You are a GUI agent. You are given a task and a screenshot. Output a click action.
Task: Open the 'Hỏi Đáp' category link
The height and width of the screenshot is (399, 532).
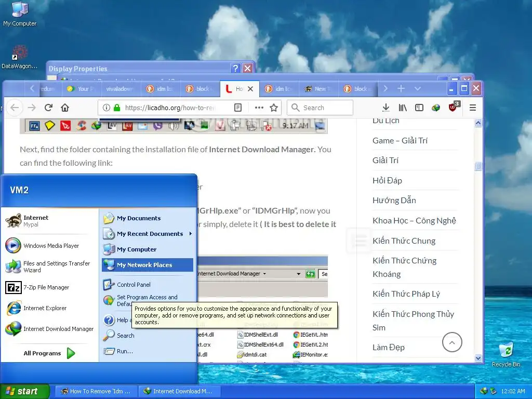pyautogui.click(x=387, y=180)
